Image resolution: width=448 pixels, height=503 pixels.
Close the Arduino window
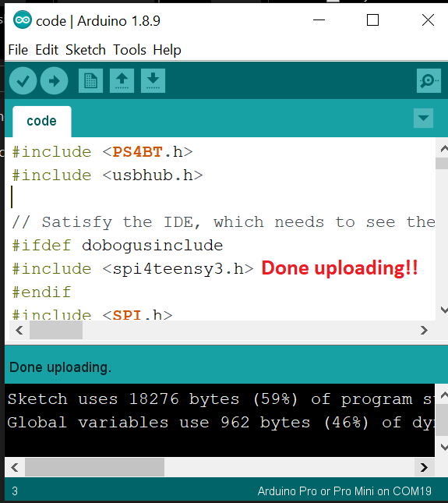coord(428,20)
